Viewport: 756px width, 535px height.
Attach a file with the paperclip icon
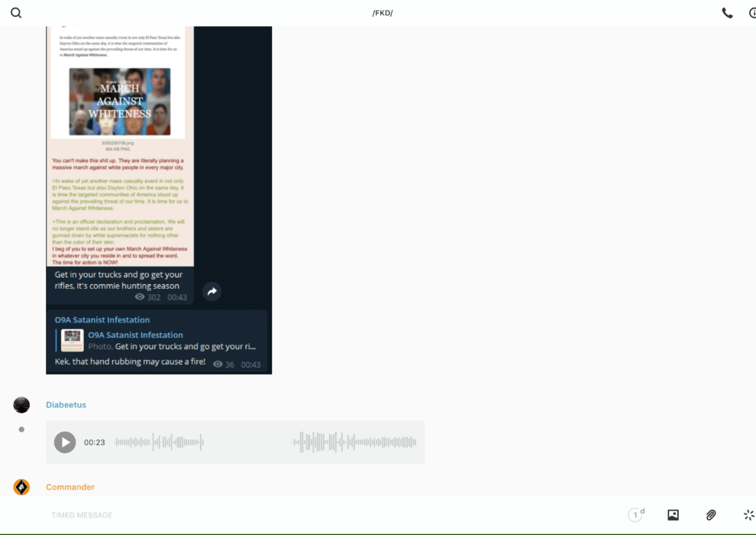tap(711, 515)
